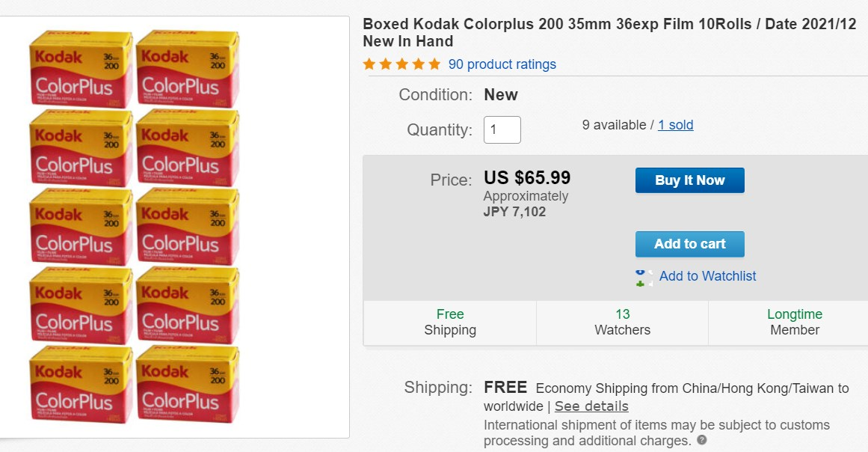Screen dimensions: 868x452
Task: Click the question mark help icon
Action: pos(701,440)
